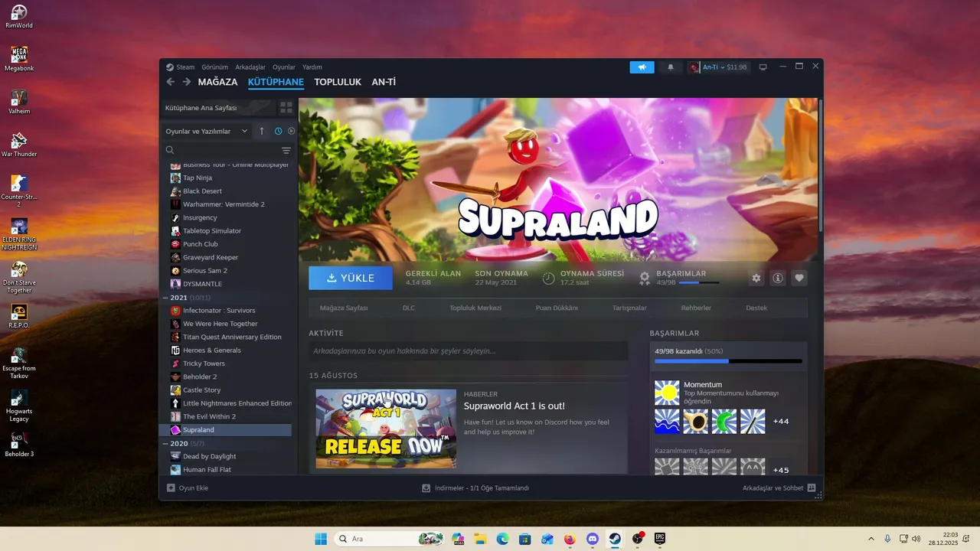980x551 pixels.
Task: Collapse the 2021 category
Action: tap(166, 298)
